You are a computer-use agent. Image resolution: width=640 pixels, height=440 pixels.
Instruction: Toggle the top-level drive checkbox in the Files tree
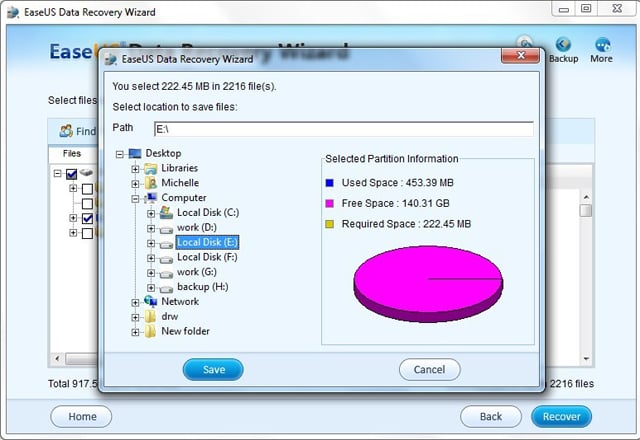[71, 174]
